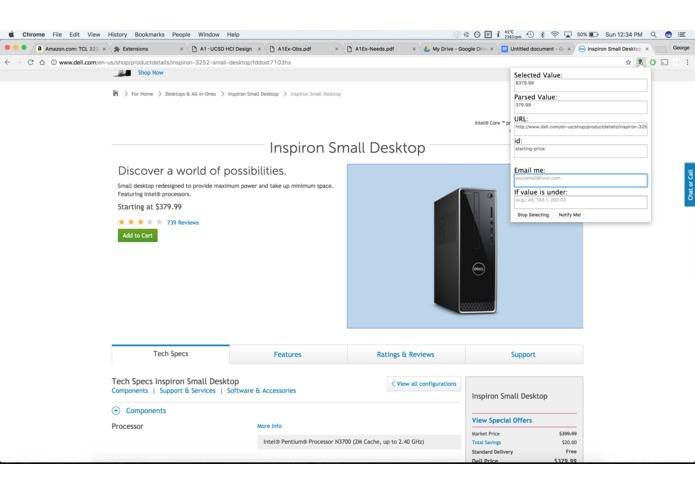Open Spotlight search in the menu bar
Screen dimensions: 695x494
tap(653, 34)
